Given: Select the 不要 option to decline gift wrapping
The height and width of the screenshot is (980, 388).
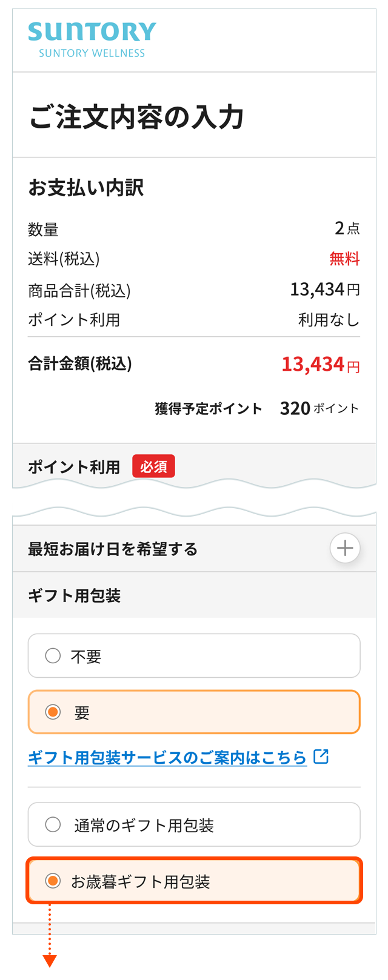Looking at the screenshot, I should click(x=53, y=655).
